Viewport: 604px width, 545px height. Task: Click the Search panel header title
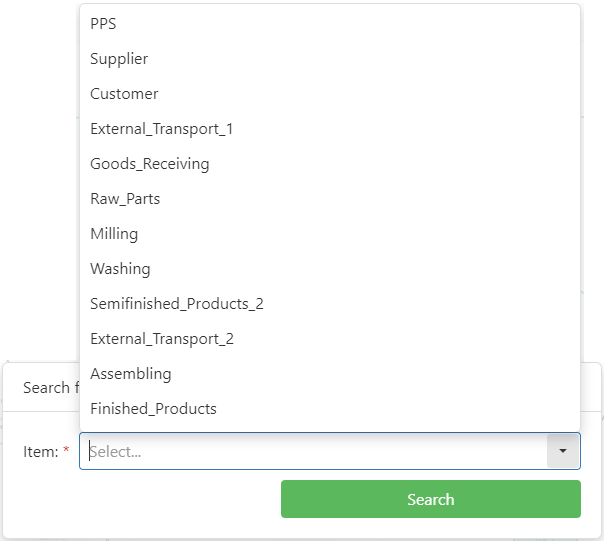(46, 388)
